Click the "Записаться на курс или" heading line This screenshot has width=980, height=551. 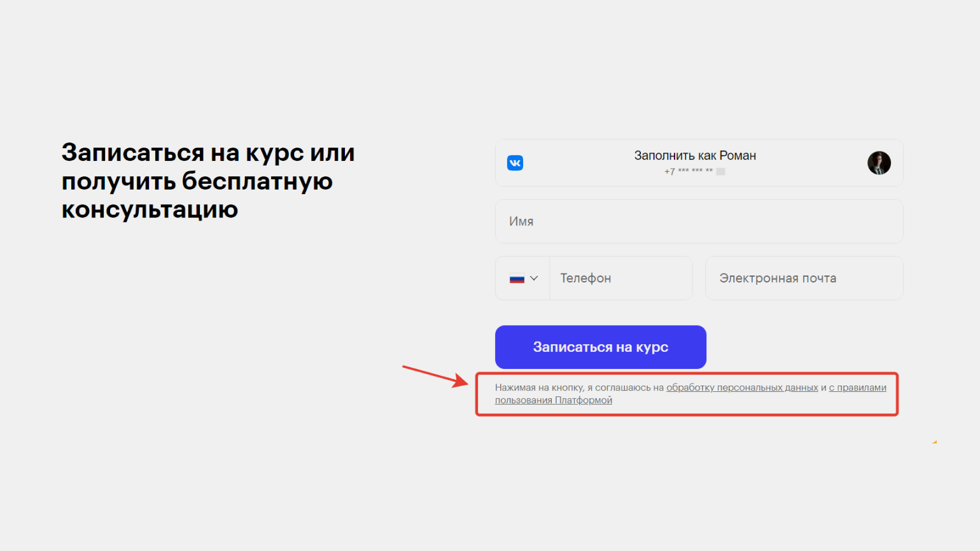pos(208,153)
